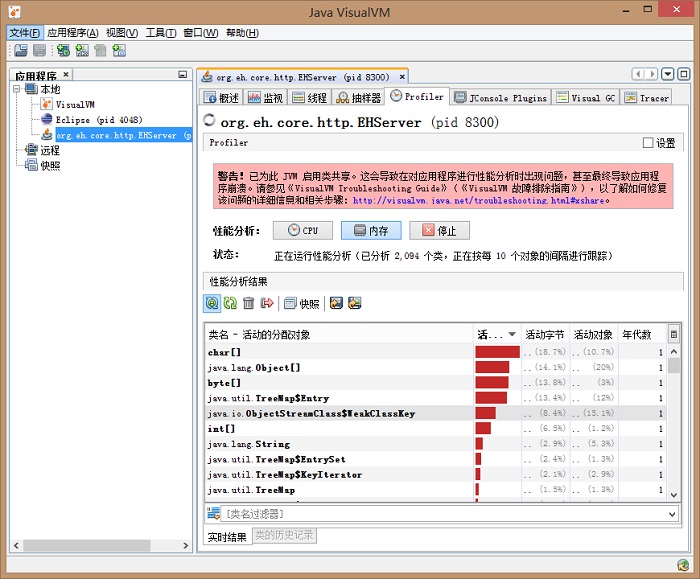The width and height of the screenshot is (700, 579).
Task: Click results table scroll up arrow
Action: coord(674,352)
